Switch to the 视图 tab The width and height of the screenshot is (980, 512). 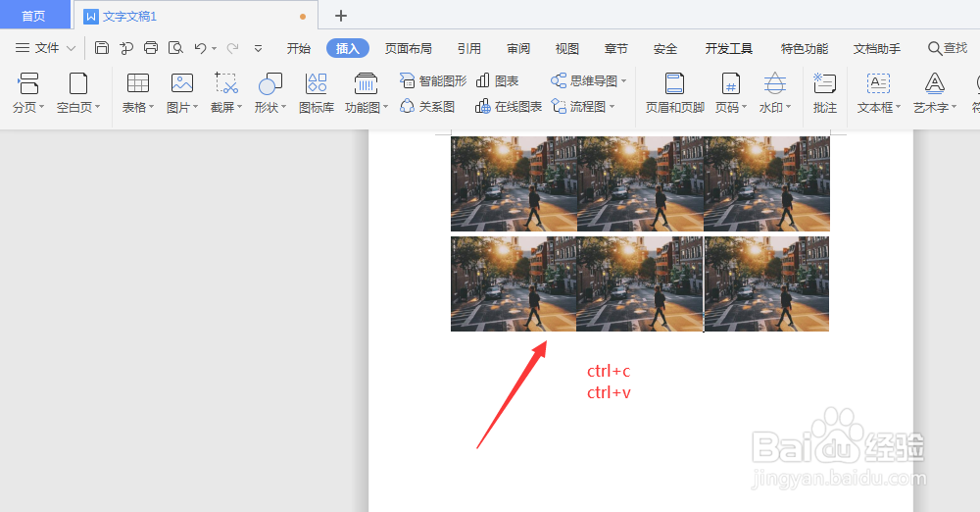click(566, 48)
